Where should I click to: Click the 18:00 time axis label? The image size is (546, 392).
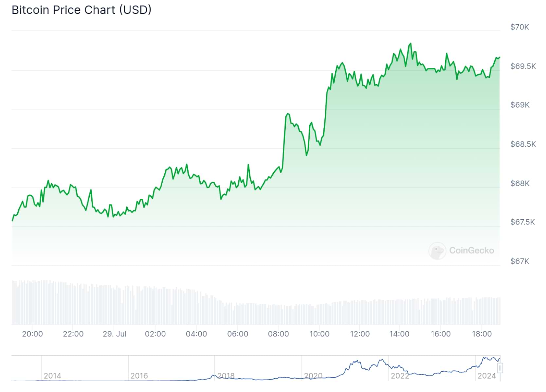(482, 334)
